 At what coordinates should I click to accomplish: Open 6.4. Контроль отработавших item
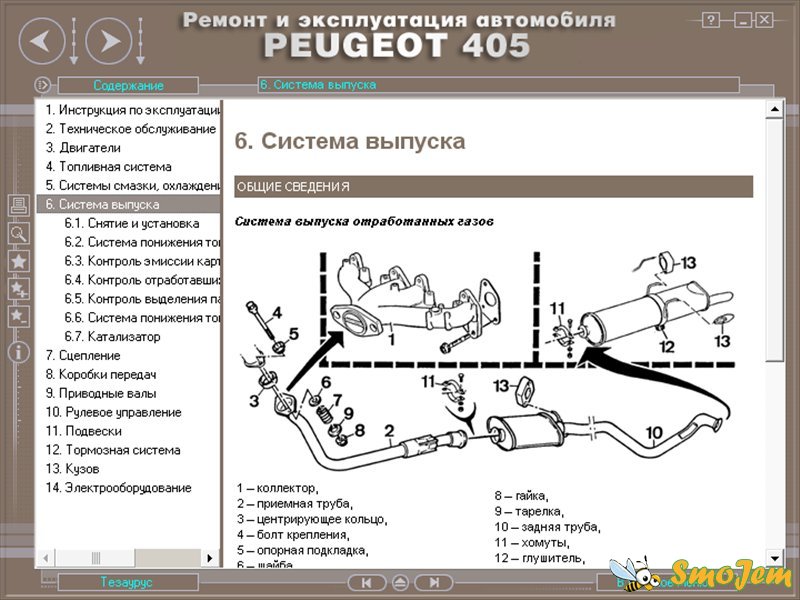click(x=142, y=280)
